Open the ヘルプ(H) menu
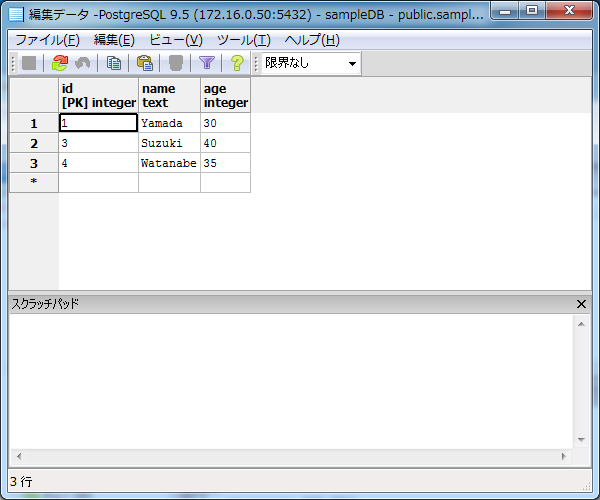 coord(312,40)
